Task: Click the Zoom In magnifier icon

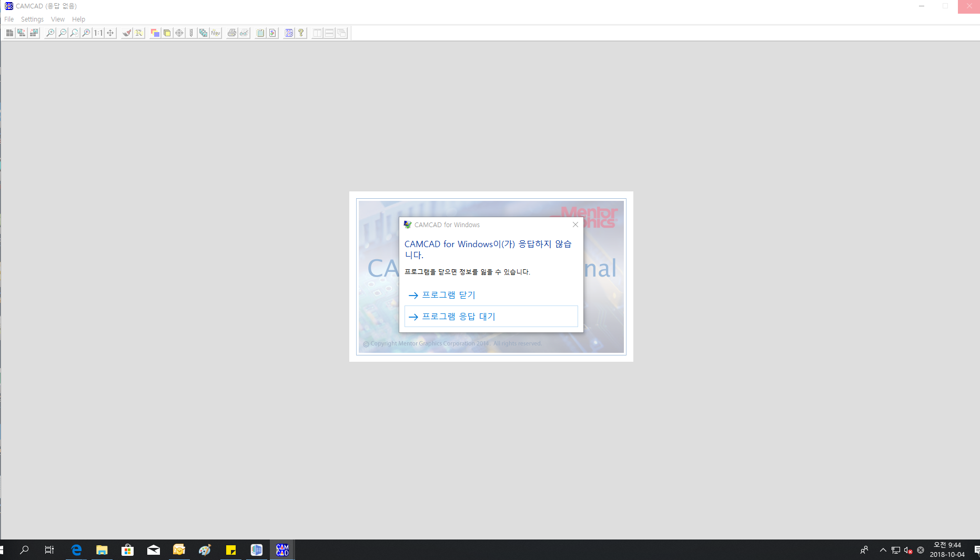Action: click(x=50, y=33)
